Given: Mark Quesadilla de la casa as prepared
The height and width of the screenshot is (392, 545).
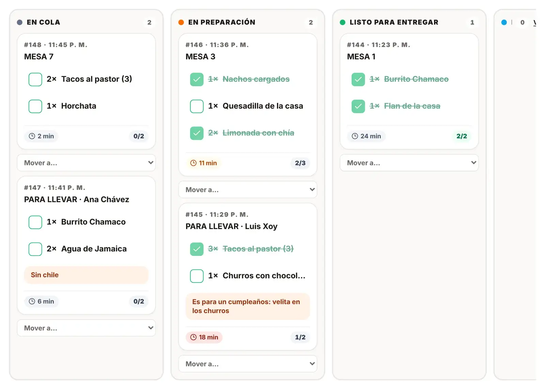Looking at the screenshot, I should point(197,106).
